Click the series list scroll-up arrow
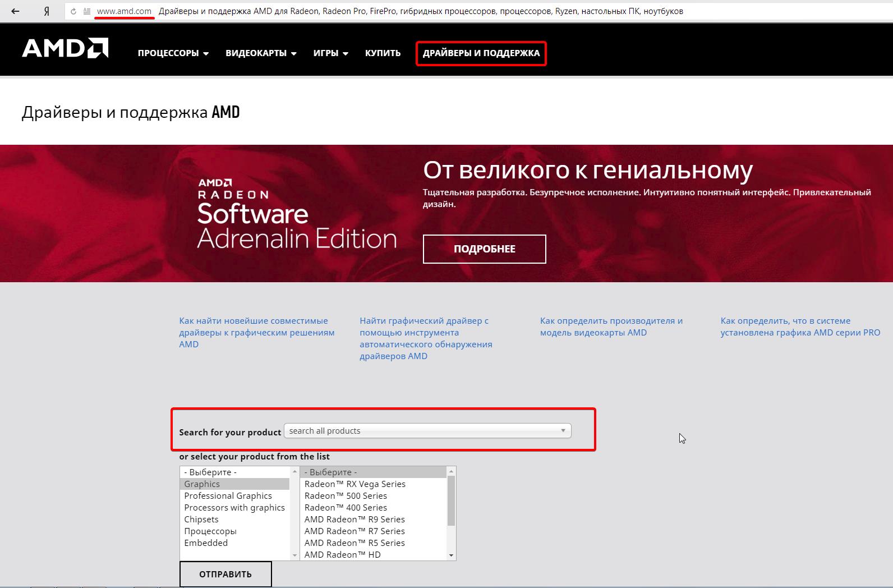Image resolution: width=893 pixels, height=588 pixels. [451, 471]
